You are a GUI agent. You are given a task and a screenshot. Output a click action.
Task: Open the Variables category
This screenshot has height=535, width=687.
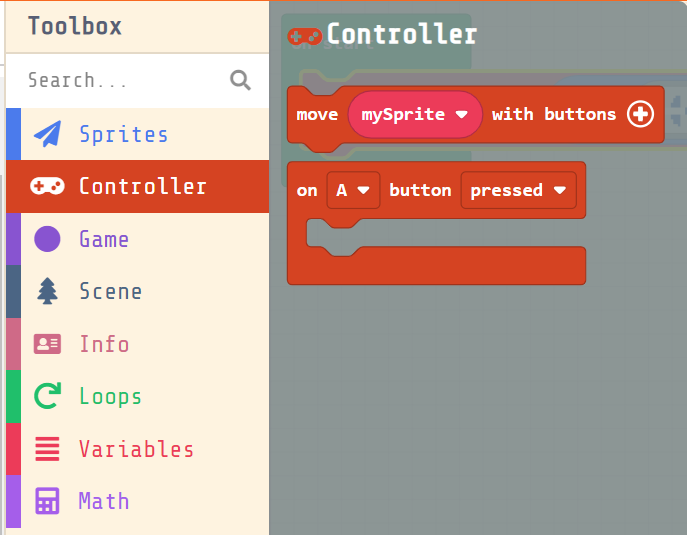[138, 449]
